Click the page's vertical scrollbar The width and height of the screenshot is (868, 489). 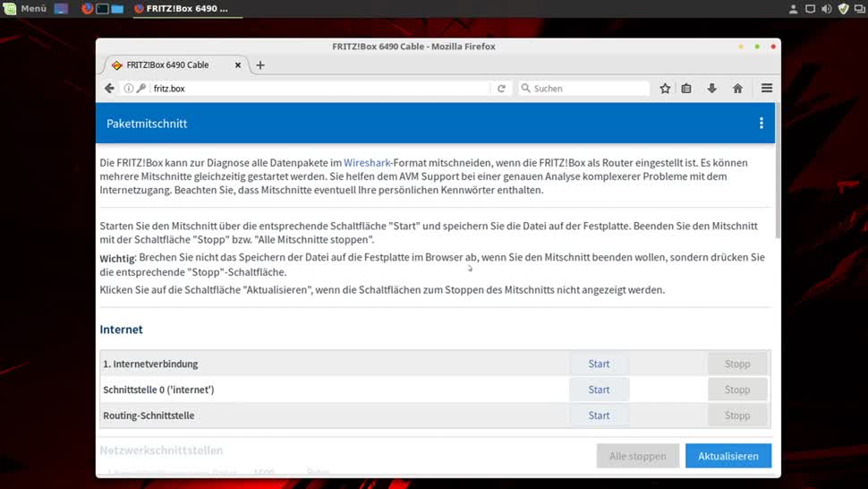[x=778, y=172]
